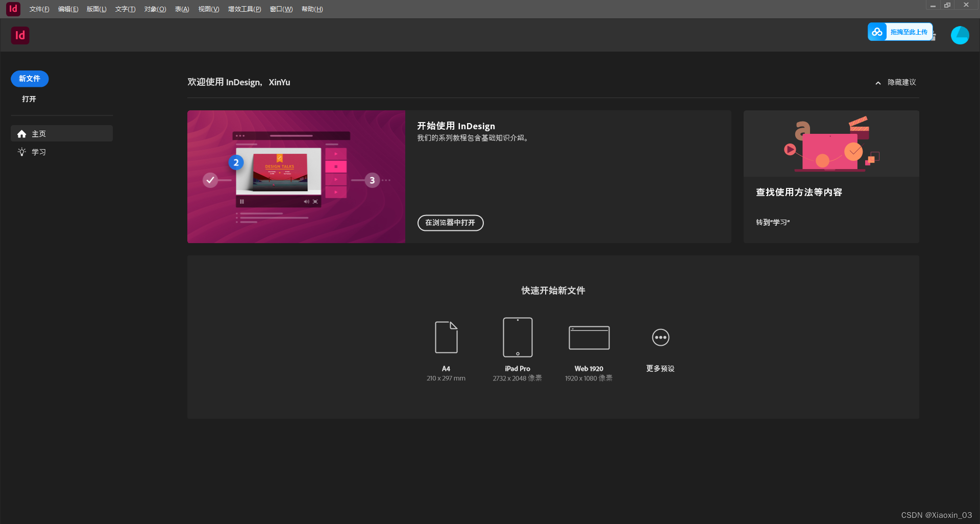Click the 1920 x 1080 像素 label
980x524 pixels.
point(589,378)
